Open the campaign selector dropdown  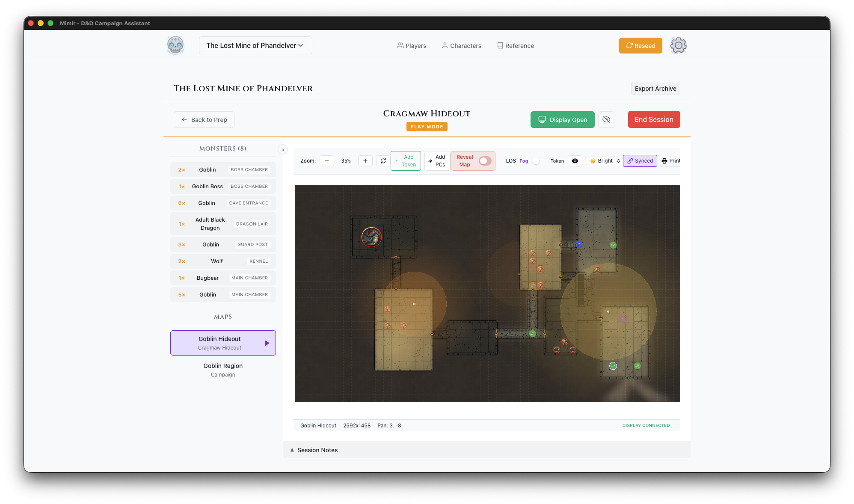(255, 45)
